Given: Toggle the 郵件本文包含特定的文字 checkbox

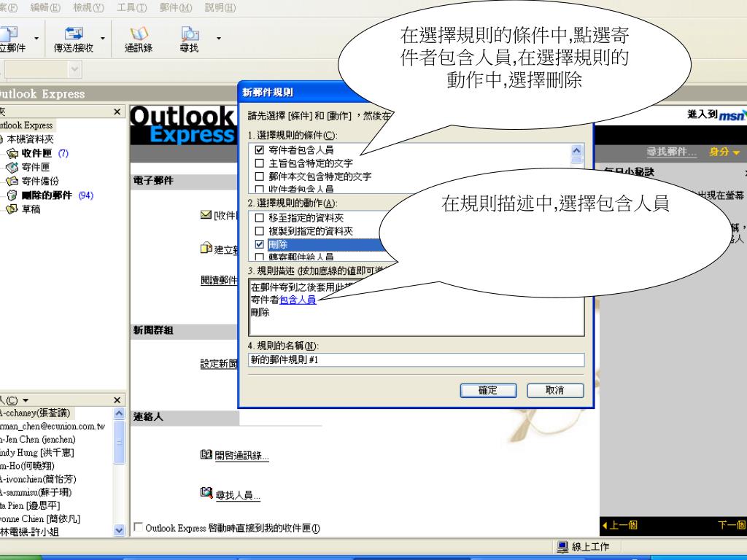Looking at the screenshot, I should click(x=259, y=176).
